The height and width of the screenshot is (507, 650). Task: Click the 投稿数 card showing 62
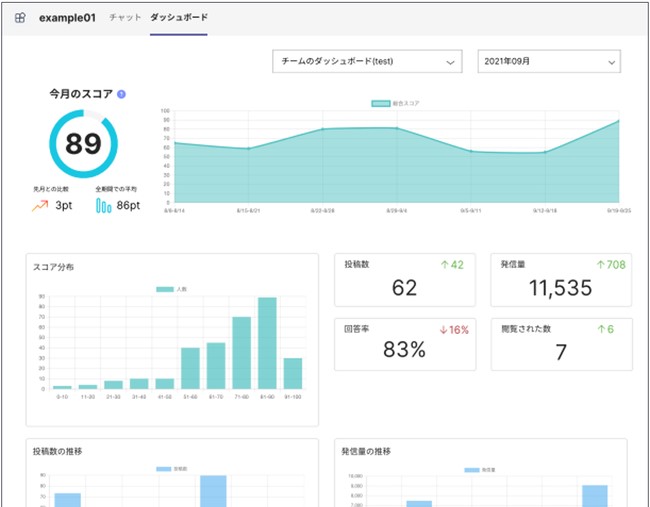(405, 280)
